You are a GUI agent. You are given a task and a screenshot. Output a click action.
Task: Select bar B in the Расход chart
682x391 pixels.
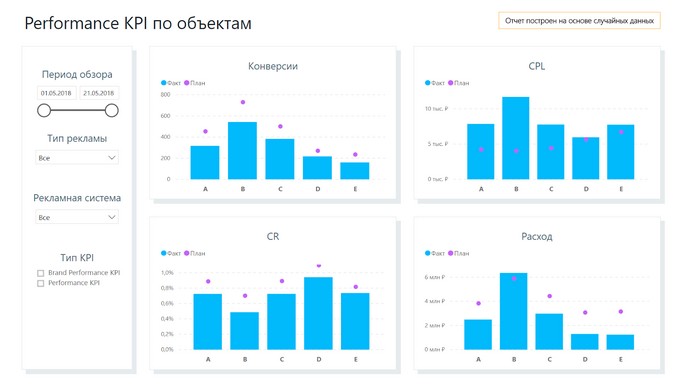click(513, 311)
